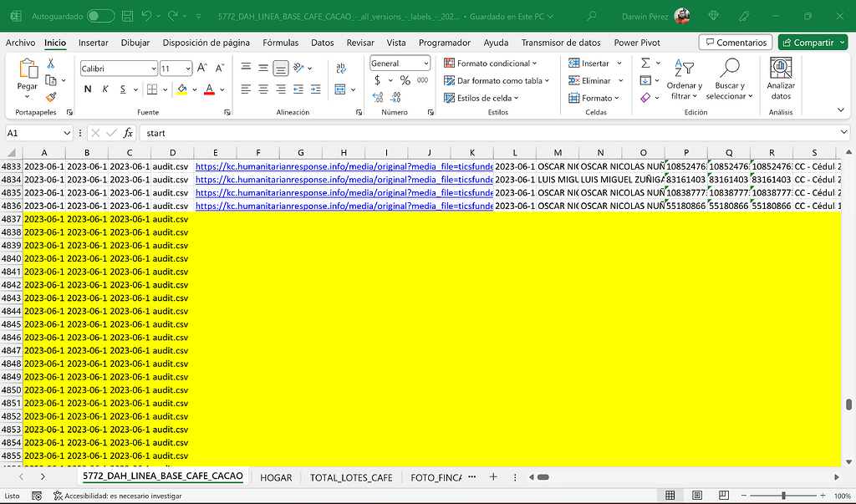Apply Increase Font Size
The image size is (856, 504).
[x=201, y=68]
